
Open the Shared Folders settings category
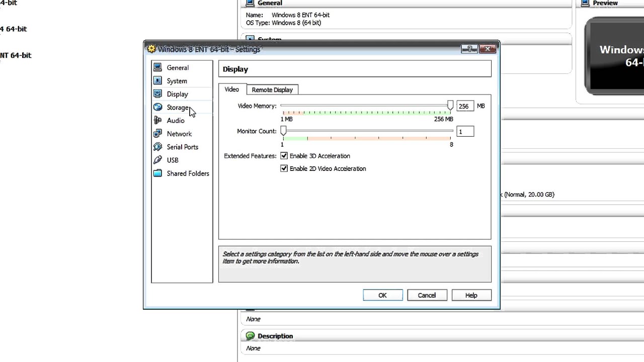point(188,173)
